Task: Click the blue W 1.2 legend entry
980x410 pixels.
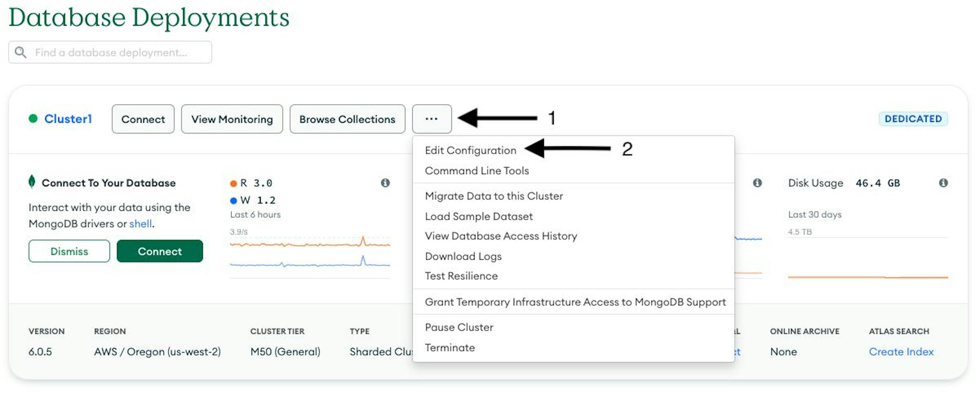Action: pos(253,200)
